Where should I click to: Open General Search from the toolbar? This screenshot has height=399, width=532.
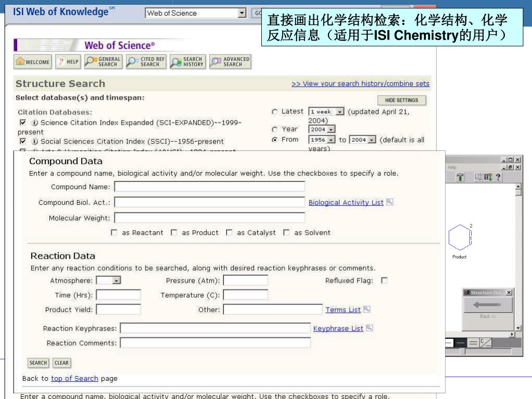click(103, 62)
